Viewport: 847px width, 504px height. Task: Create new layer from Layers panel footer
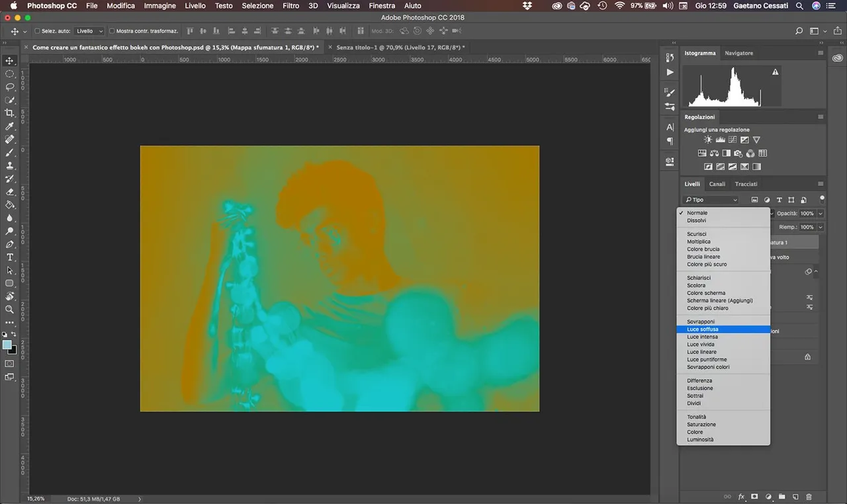tap(795, 497)
